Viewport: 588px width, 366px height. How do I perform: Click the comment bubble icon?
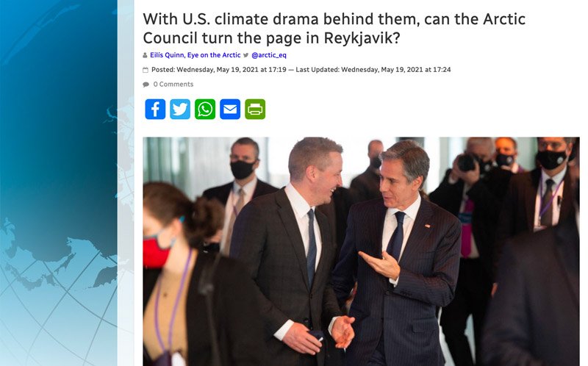146,85
